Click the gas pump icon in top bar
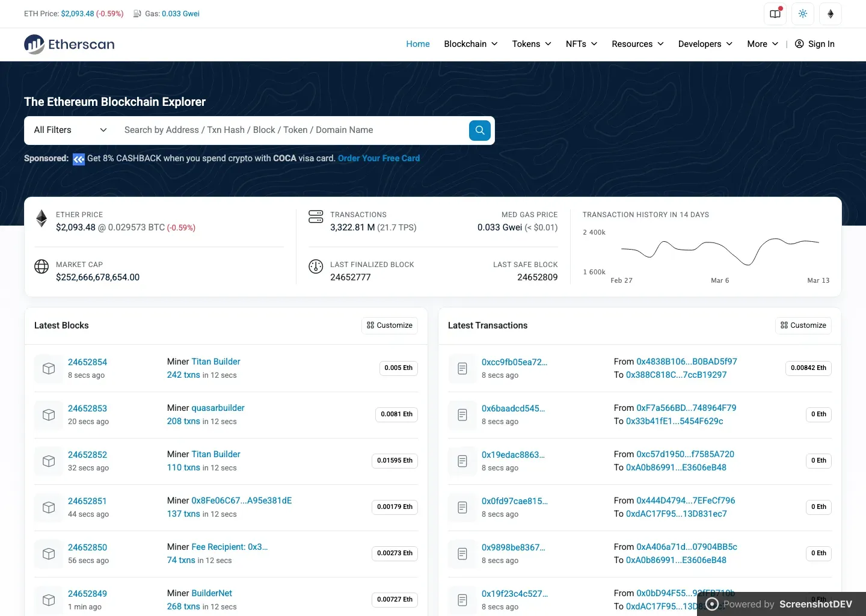Screen dimensions: 866x616 (x=138, y=14)
